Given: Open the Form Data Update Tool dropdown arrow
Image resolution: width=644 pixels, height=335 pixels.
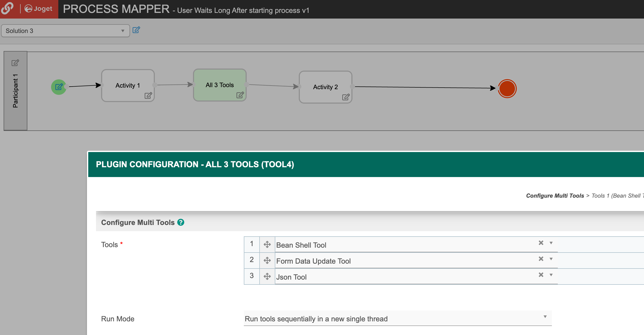Looking at the screenshot, I should [551, 259].
